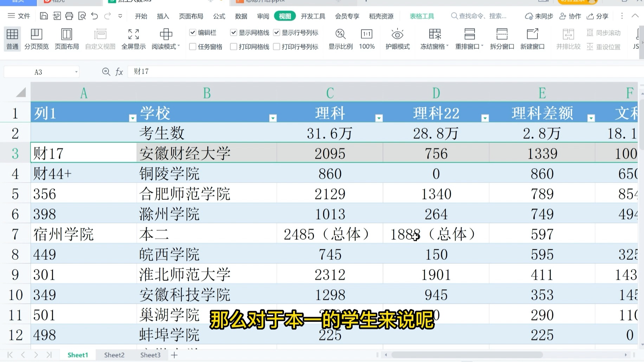This screenshot has width=644, height=362.
Task: Select 页面布局 view icon
Action: [67, 39]
